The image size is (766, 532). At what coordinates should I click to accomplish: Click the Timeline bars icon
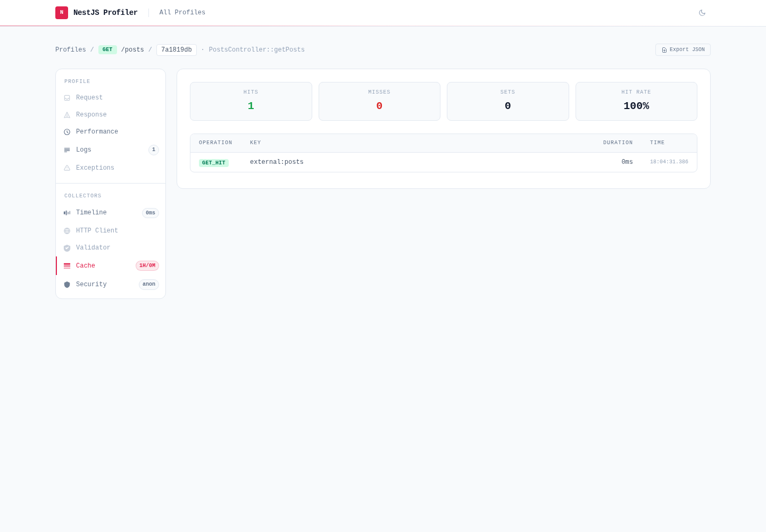coord(67,213)
